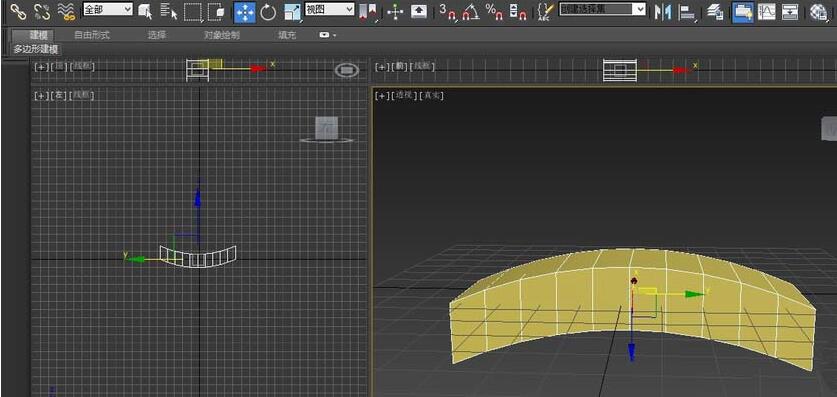Click the Select and Manipulate tool
The height and width of the screenshot is (397, 837).
click(x=395, y=12)
